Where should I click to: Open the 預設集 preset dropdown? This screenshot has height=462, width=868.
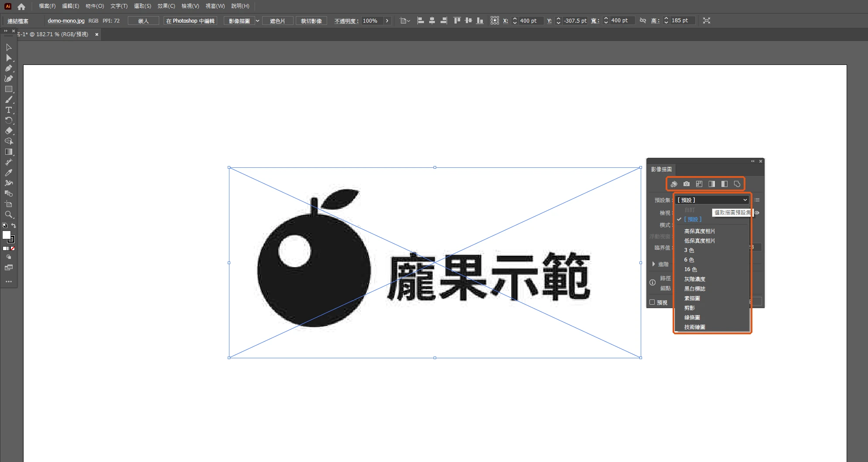[712, 200]
